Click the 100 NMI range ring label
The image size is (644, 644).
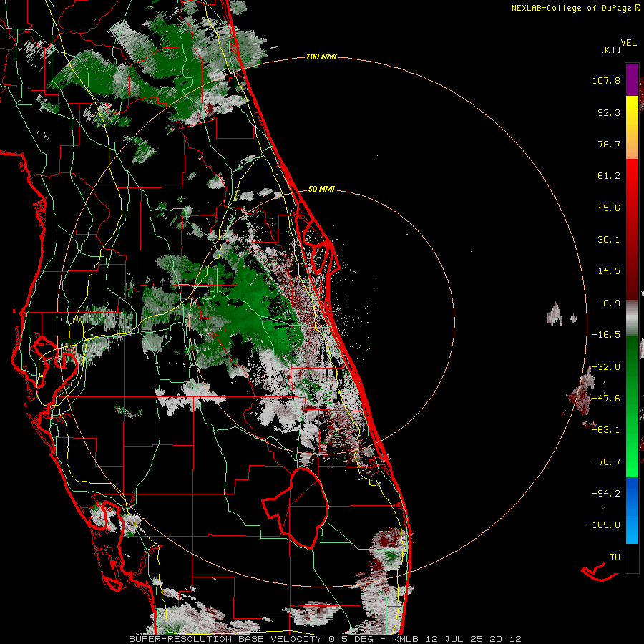click(321, 57)
